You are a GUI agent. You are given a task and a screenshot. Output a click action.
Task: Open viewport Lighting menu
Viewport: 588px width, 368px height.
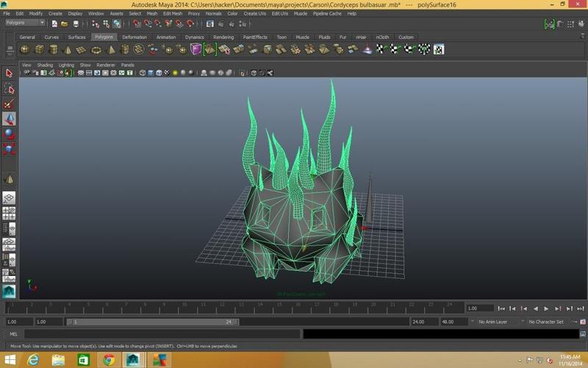[x=66, y=65]
